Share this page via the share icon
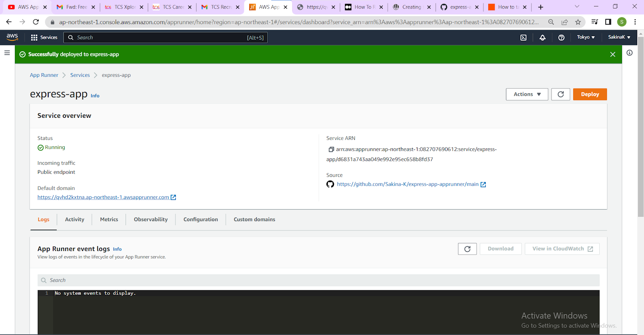Image resolution: width=644 pixels, height=335 pixels. coord(565,22)
